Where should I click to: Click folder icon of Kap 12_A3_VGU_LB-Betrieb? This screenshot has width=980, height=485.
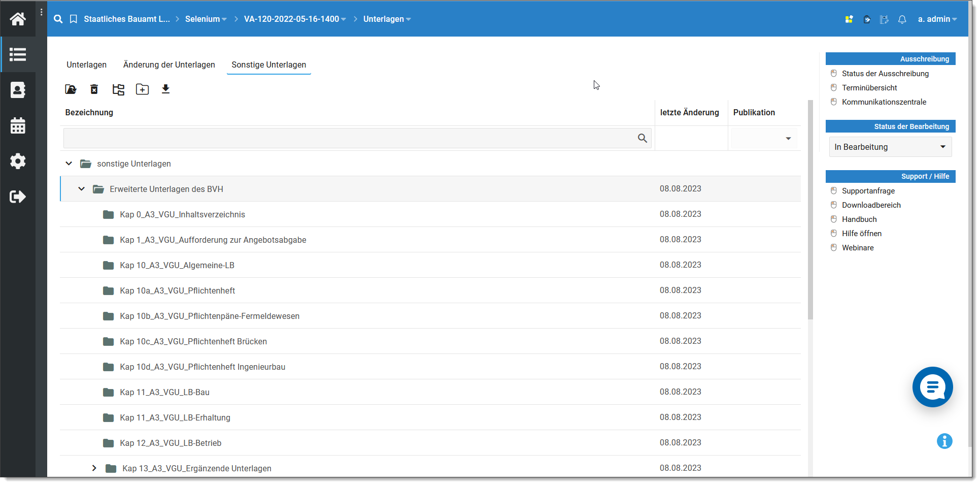pos(108,443)
